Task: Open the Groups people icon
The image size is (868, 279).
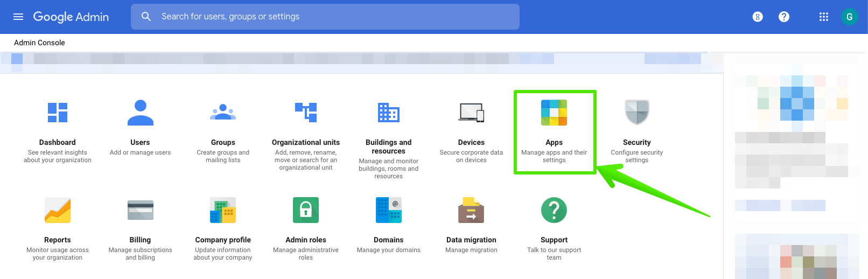Action: 223,112
